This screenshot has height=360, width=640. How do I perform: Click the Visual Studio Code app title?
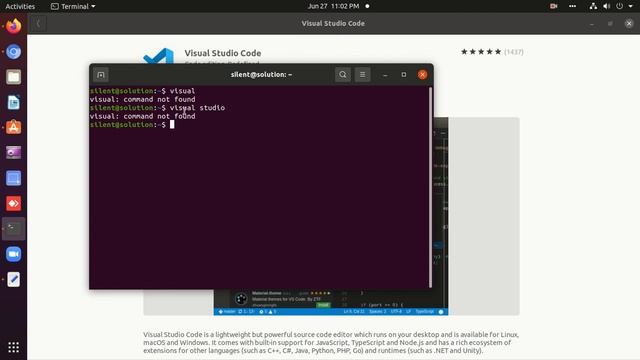tap(222, 53)
